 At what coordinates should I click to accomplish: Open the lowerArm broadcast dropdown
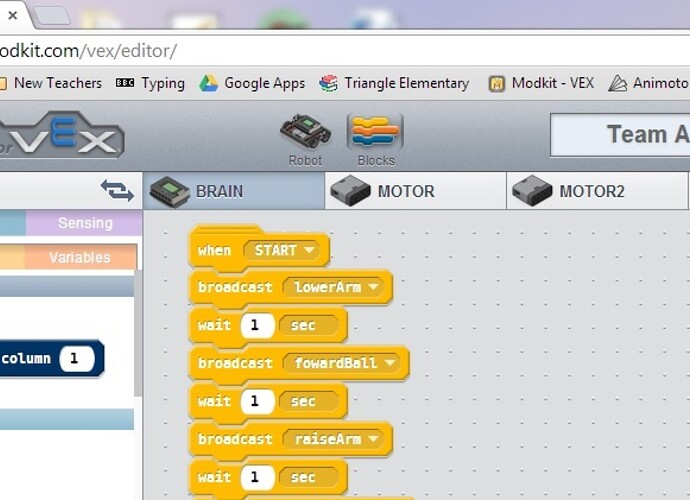[x=336, y=287]
